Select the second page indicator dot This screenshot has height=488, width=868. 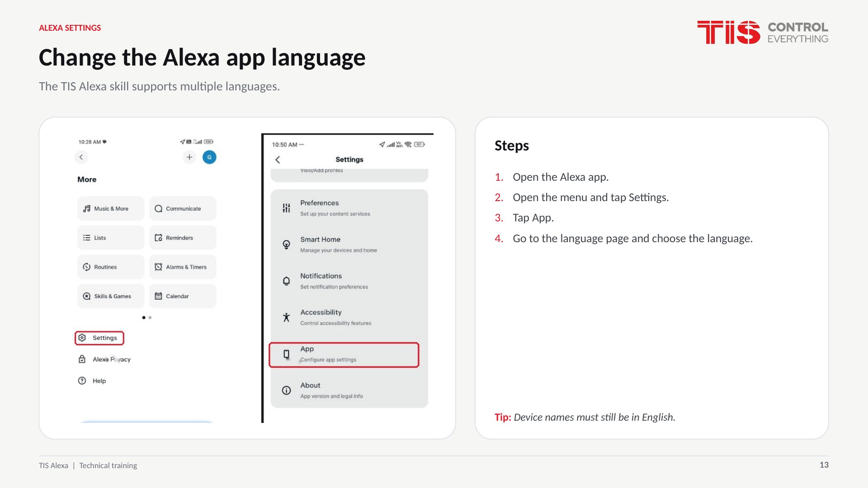point(150,318)
